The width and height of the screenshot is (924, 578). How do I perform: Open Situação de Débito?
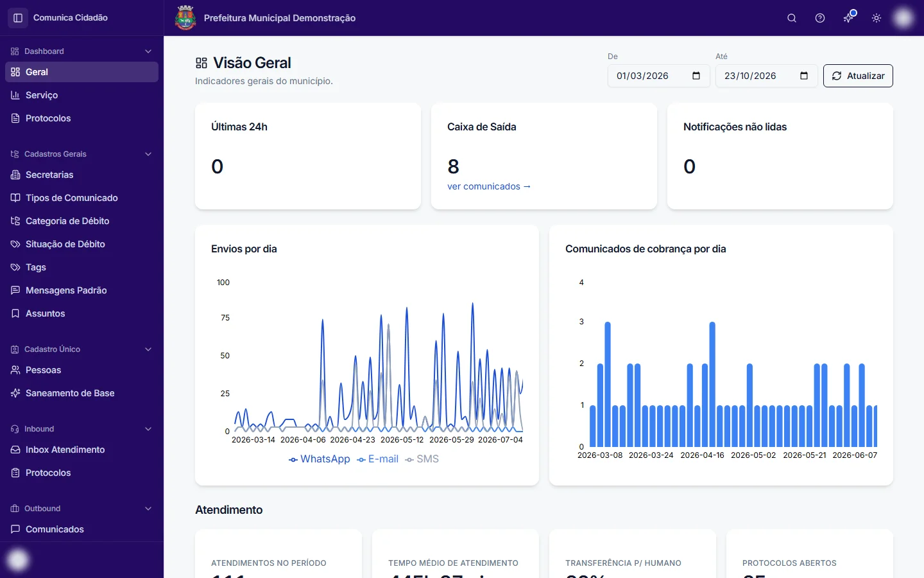[x=81, y=244]
